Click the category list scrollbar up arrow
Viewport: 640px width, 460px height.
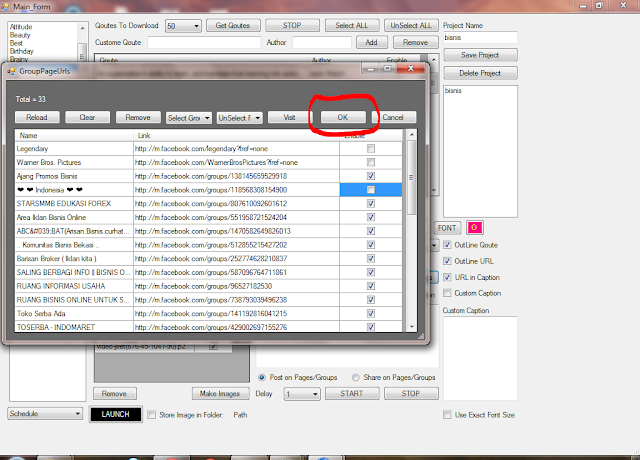coord(82,28)
